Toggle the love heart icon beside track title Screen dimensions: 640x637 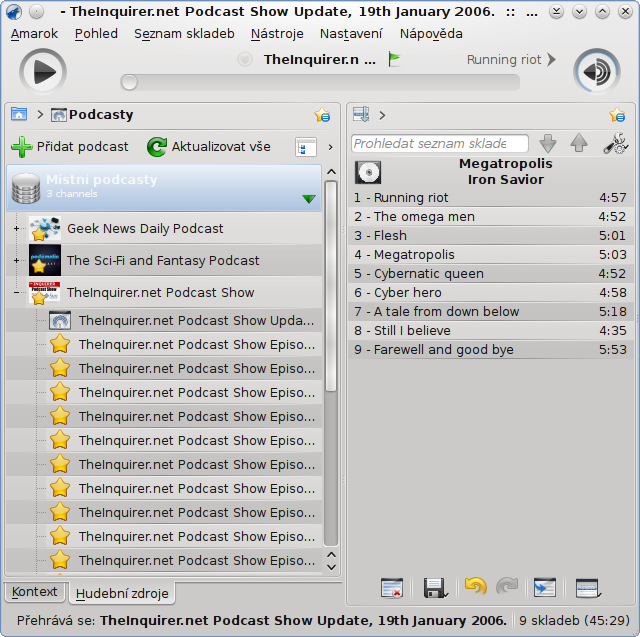(x=245, y=60)
